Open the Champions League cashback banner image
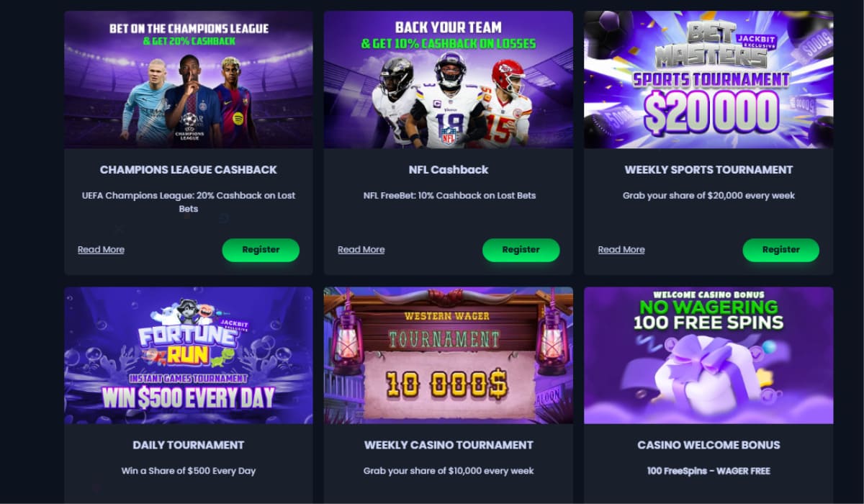864x504 pixels. pyautogui.click(x=189, y=79)
